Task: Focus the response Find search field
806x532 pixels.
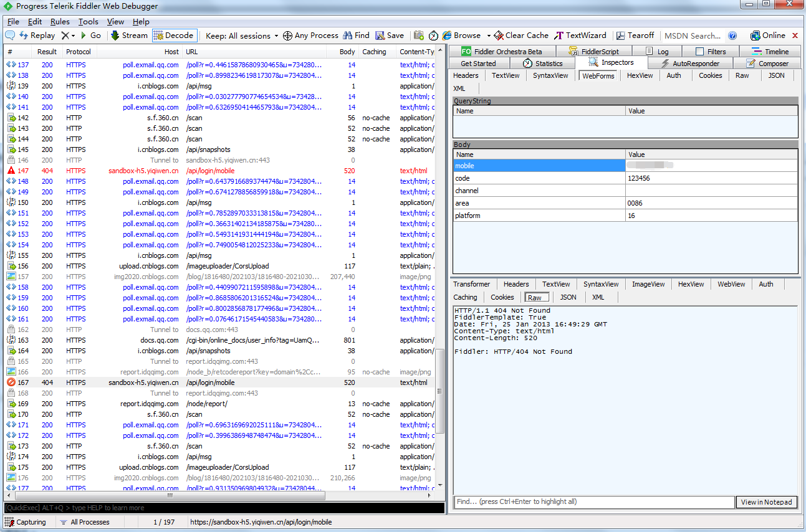Action: 594,502
